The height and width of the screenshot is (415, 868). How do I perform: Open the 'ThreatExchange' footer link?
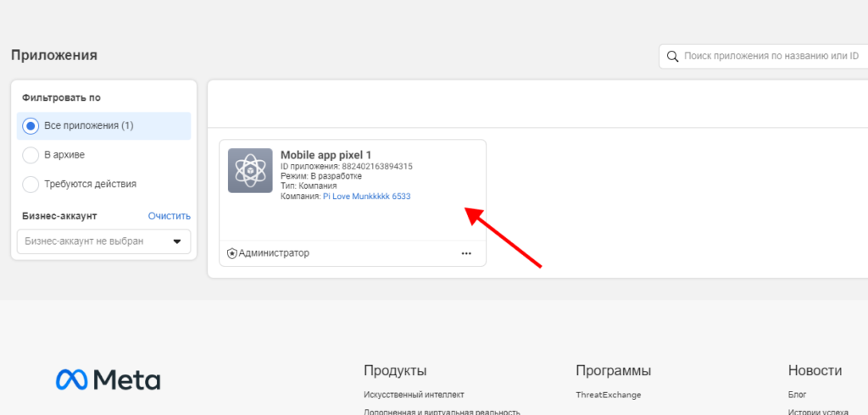click(608, 395)
